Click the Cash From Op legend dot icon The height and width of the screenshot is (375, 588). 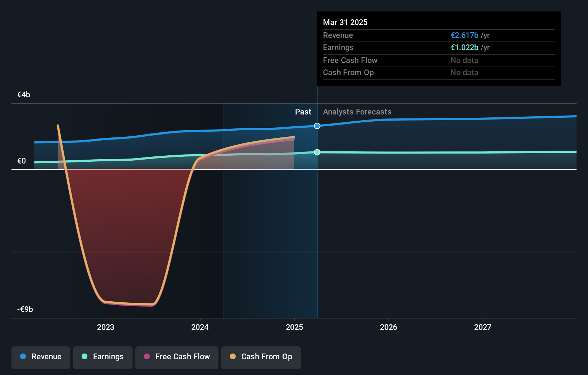(x=233, y=357)
